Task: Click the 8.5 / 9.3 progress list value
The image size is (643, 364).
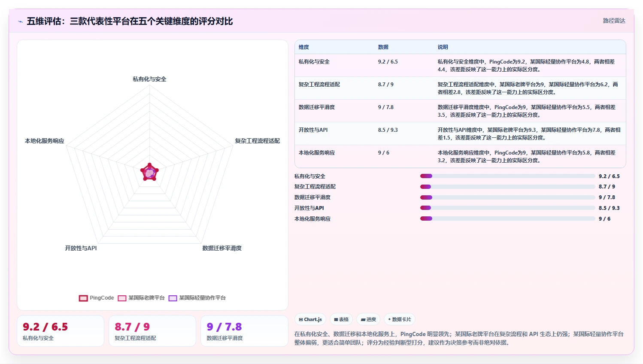Action: point(610,208)
